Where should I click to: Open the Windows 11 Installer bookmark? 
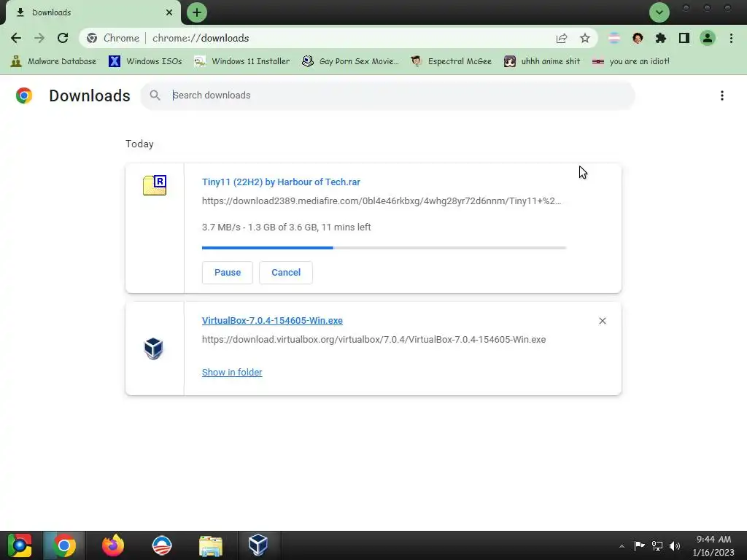[242, 61]
